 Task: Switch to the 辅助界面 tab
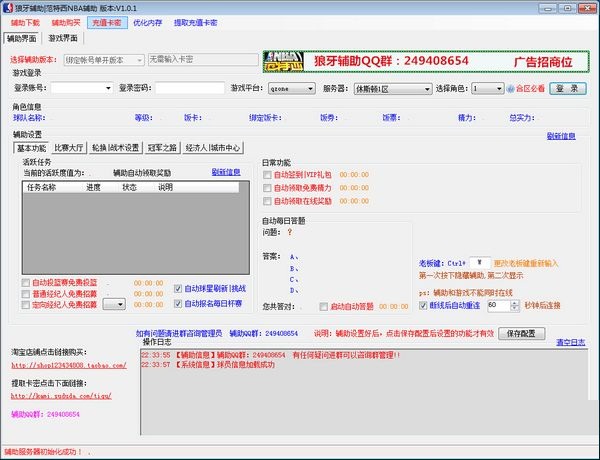pos(21,38)
